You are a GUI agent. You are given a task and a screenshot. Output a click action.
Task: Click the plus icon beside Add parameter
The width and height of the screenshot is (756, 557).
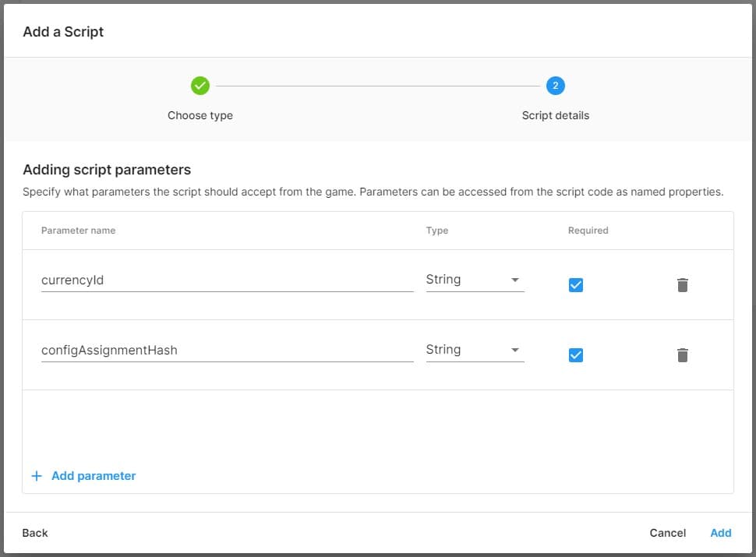click(x=36, y=475)
